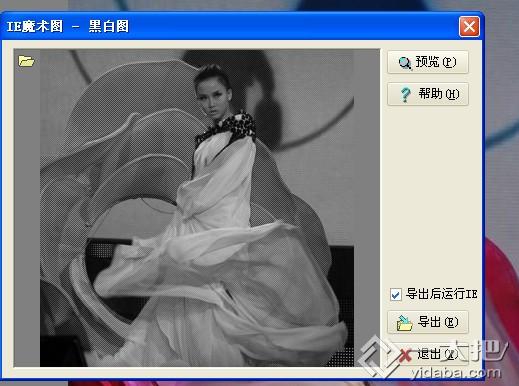Export the image with 导出(E) button

pyautogui.click(x=428, y=322)
